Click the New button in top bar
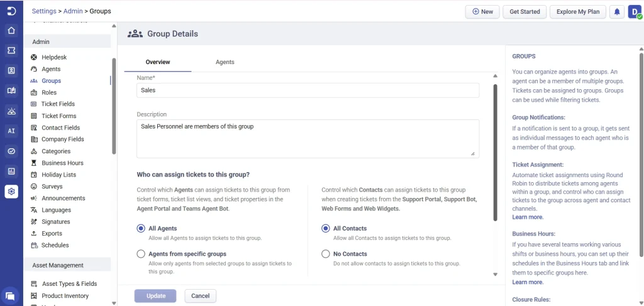The height and width of the screenshot is (306, 644). pos(482,12)
